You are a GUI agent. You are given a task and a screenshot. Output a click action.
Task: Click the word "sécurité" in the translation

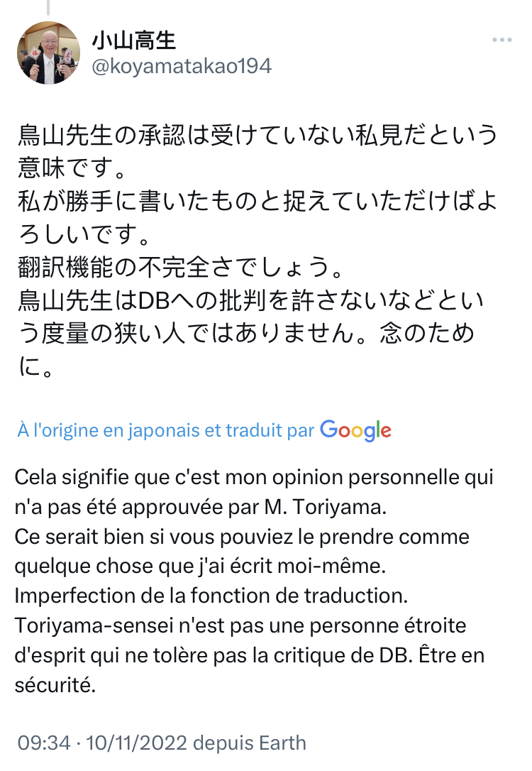pyautogui.click(x=55, y=686)
